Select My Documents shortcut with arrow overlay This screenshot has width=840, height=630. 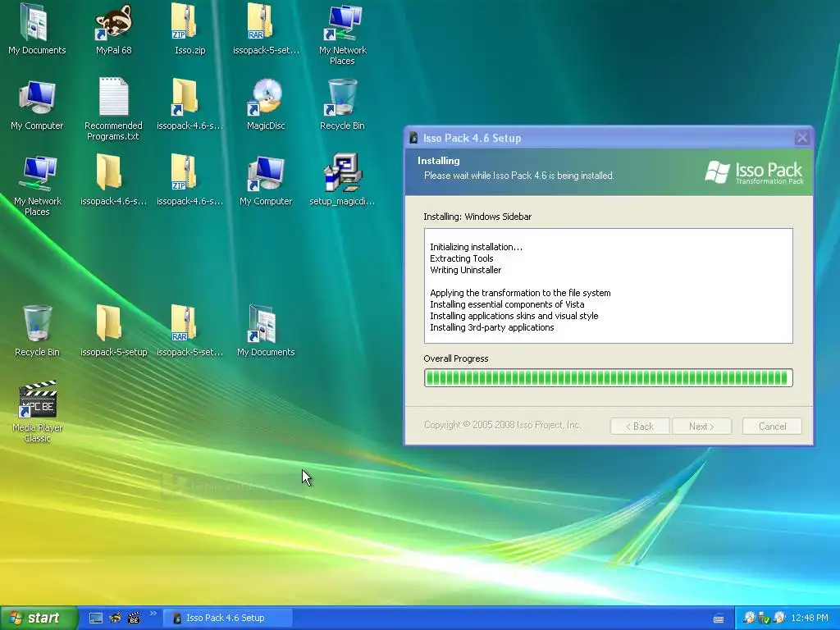[266, 330]
